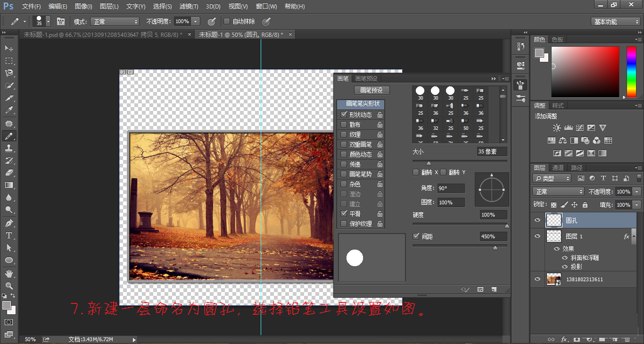The image size is (644, 344).
Task: Add a Brightness/Contrast adjustment
Action: click(557, 128)
